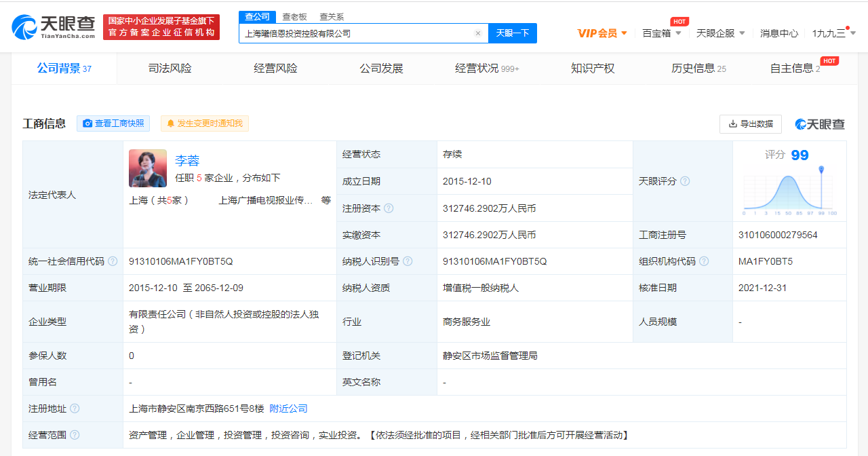Click the address 上海市静安区南京西路651号8楼
Viewport: 868px width, 456px height.
pos(197,408)
